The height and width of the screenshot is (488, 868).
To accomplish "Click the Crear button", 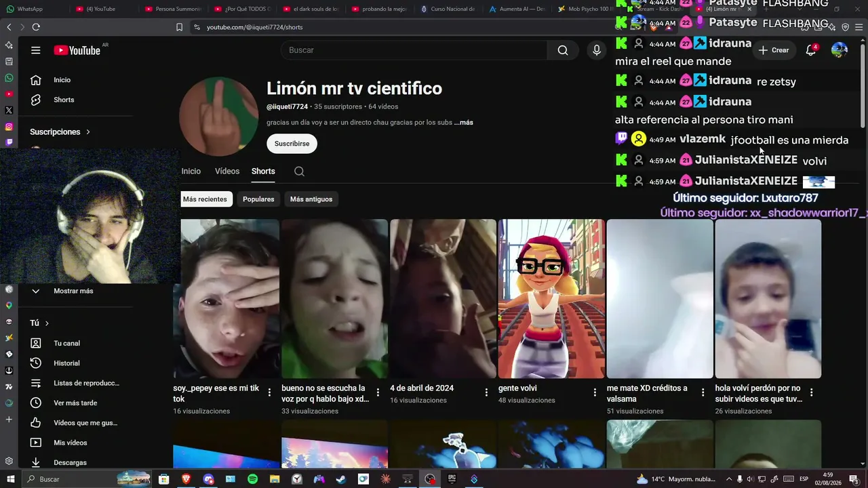I will 774,50.
